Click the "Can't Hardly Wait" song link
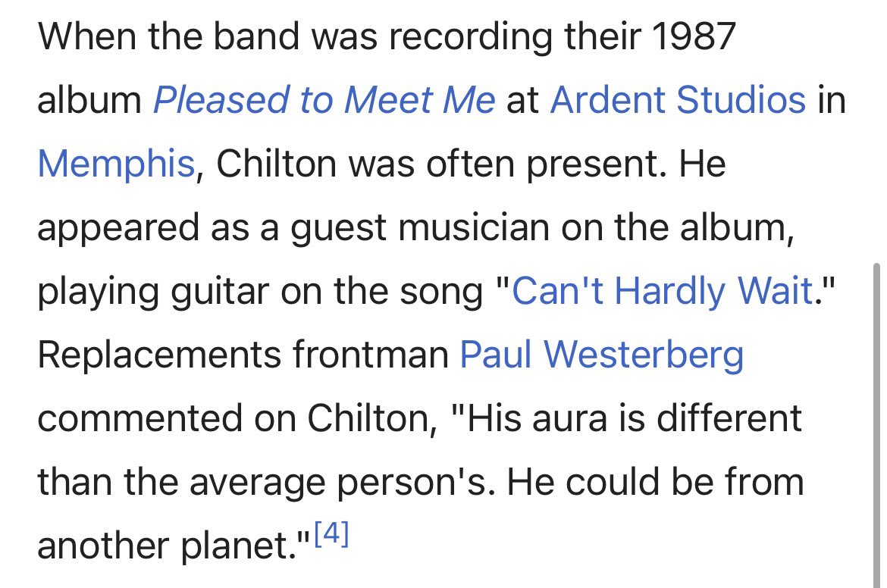887x588 pixels. (x=663, y=292)
